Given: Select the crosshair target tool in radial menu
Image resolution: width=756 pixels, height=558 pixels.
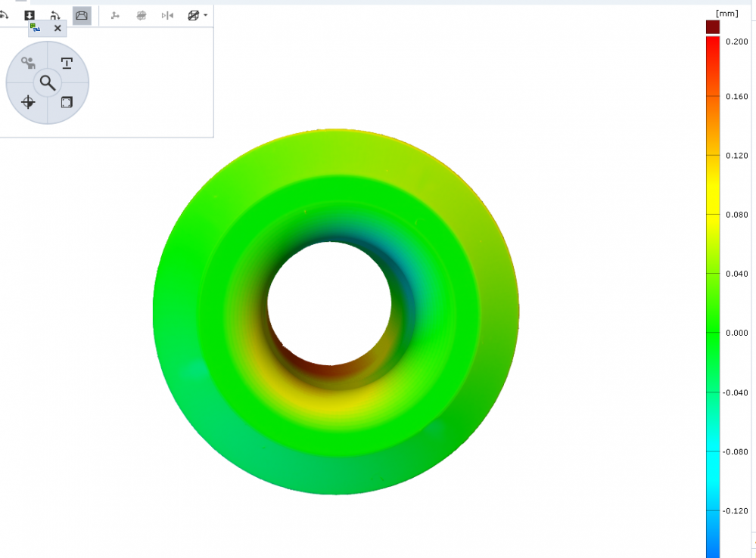Looking at the screenshot, I should pos(28,102).
